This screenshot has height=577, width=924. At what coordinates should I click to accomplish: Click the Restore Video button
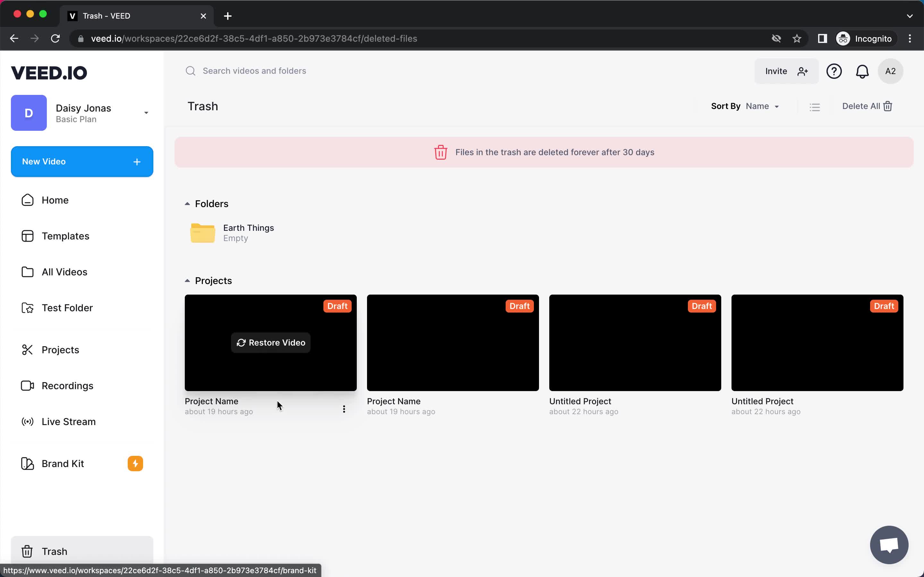(271, 342)
